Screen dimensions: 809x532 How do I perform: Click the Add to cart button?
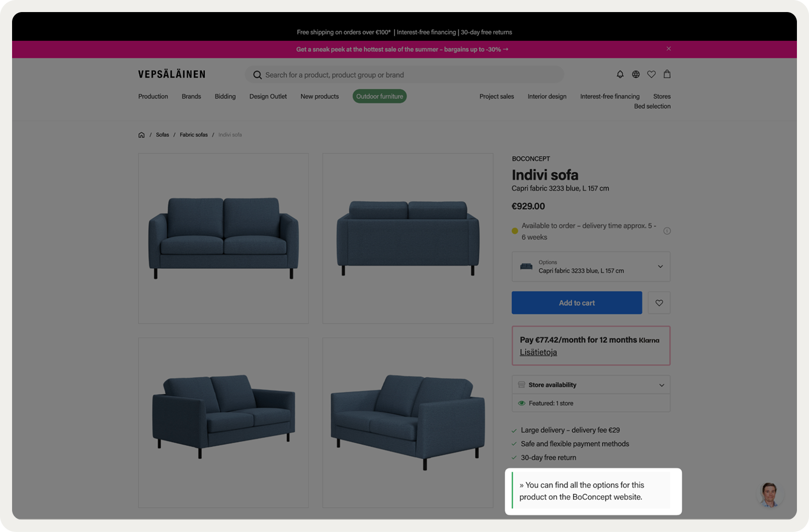coord(577,303)
